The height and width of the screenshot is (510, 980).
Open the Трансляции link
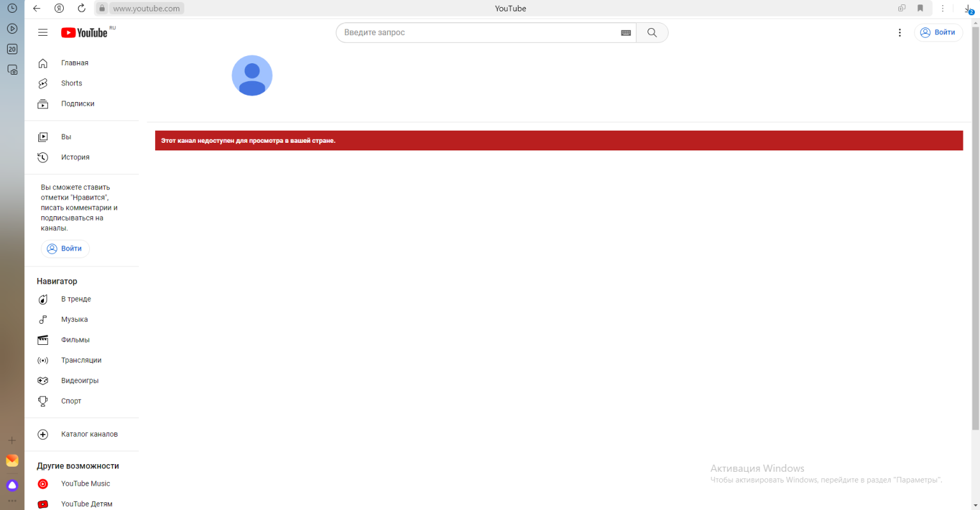pyautogui.click(x=82, y=360)
